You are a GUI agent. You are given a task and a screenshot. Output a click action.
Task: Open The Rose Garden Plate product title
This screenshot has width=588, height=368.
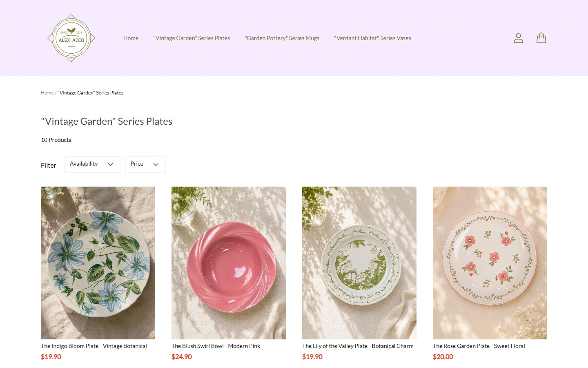479,346
